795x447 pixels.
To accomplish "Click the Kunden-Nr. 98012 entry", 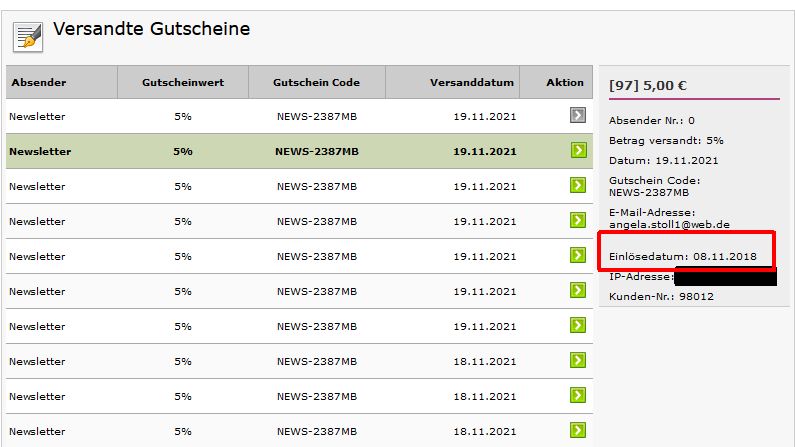I will click(661, 296).
